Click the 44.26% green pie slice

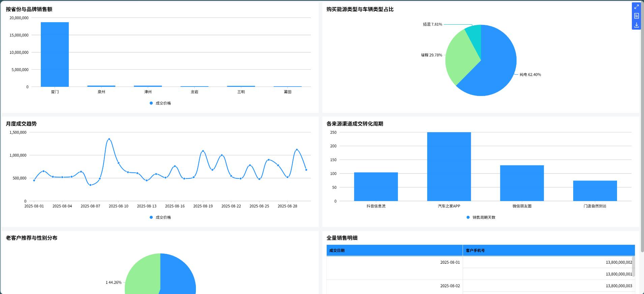pos(143,274)
